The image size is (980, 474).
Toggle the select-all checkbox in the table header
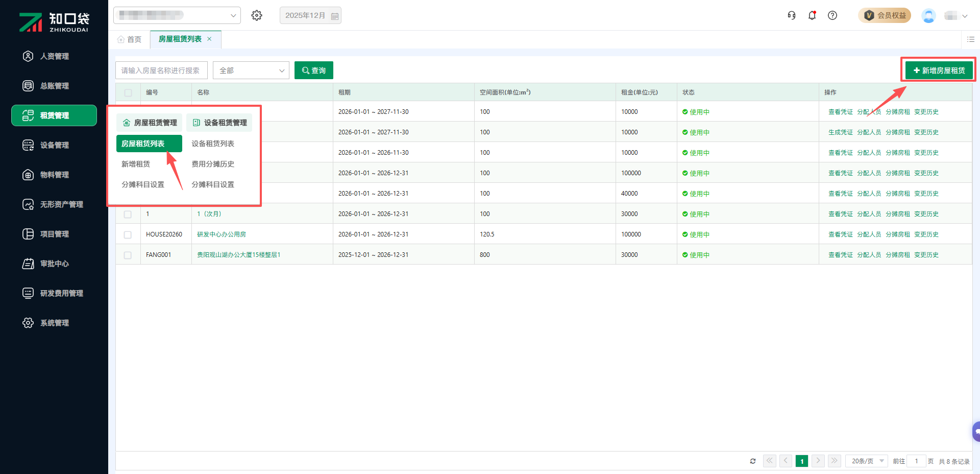[128, 92]
